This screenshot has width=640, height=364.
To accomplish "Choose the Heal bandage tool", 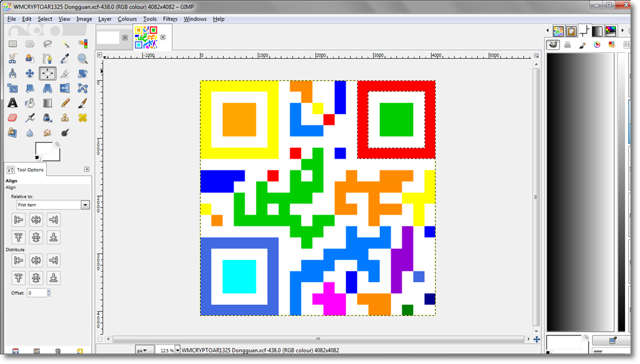I will click(82, 118).
